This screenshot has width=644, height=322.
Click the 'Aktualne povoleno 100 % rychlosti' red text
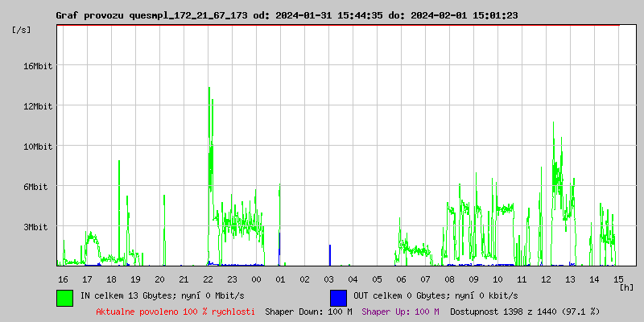[175, 312]
